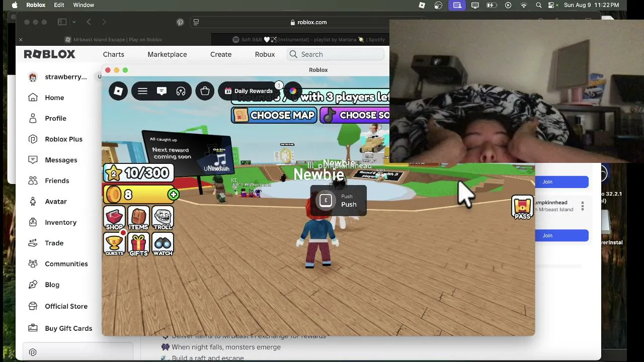Expand the Safari sidebar dropdown chevron
Screen dimensions: 644x362
[74, 22]
